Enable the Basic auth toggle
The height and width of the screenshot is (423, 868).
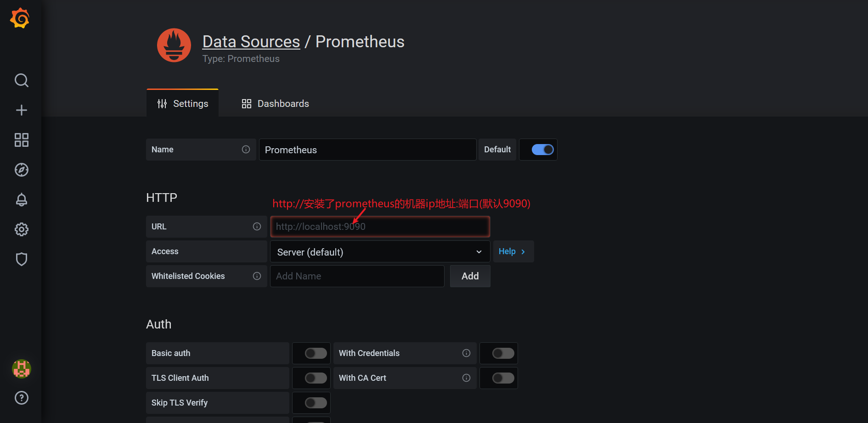[311, 353]
